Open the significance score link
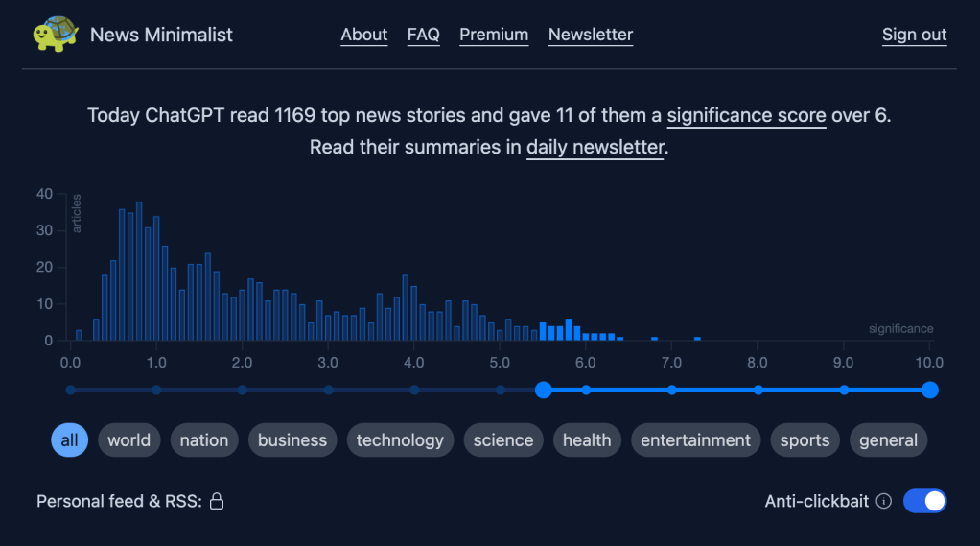980x546 pixels. point(746,116)
